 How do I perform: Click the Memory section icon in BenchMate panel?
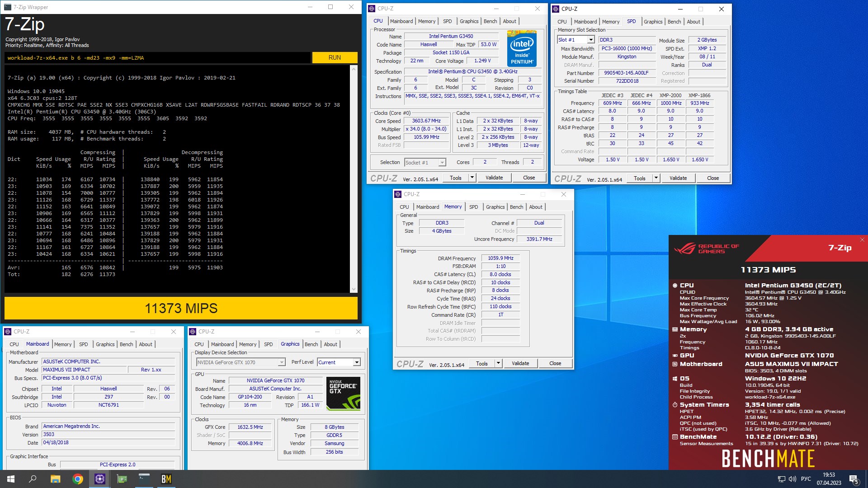tap(675, 329)
